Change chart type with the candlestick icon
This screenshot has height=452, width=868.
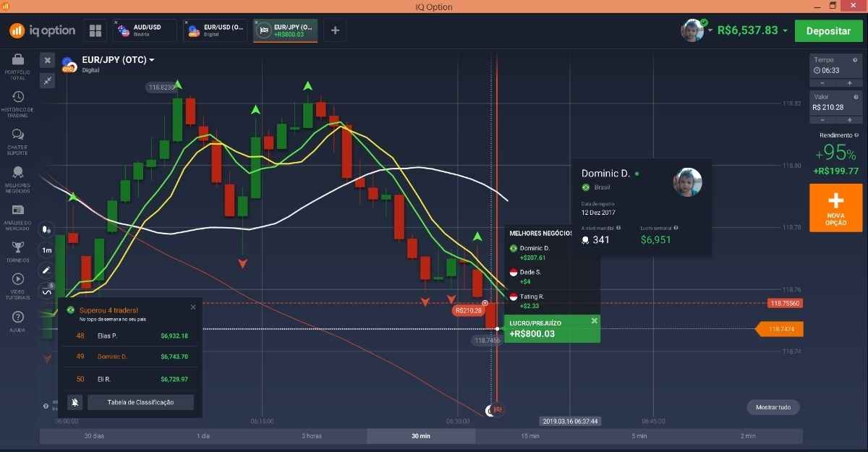(x=47, y=230)
